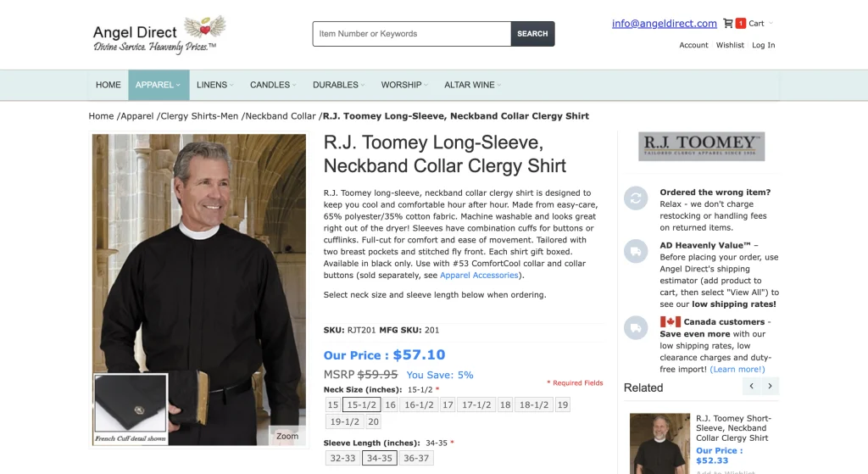The width and height of the screenshot is (868, 474).
Task: Open the shopping cart icon
Action: point(728,23)
